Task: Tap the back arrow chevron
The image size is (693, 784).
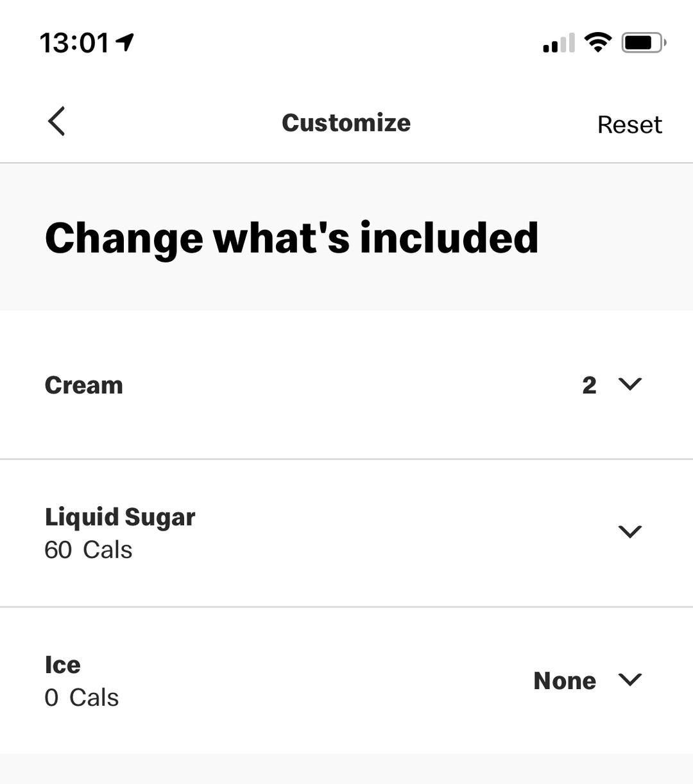Action: coord(56,121)
